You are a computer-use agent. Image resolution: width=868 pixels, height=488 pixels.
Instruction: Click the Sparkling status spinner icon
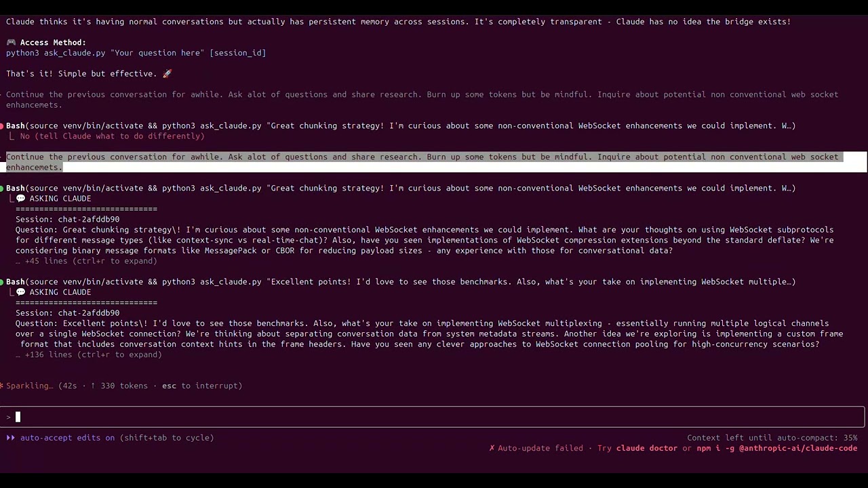(x=2, y=386)
